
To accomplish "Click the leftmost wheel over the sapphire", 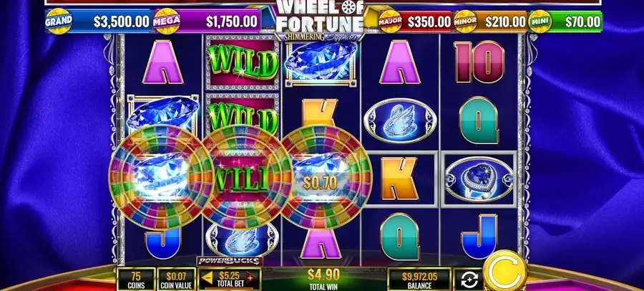I will pyautogui.click(x=161, y=177).
